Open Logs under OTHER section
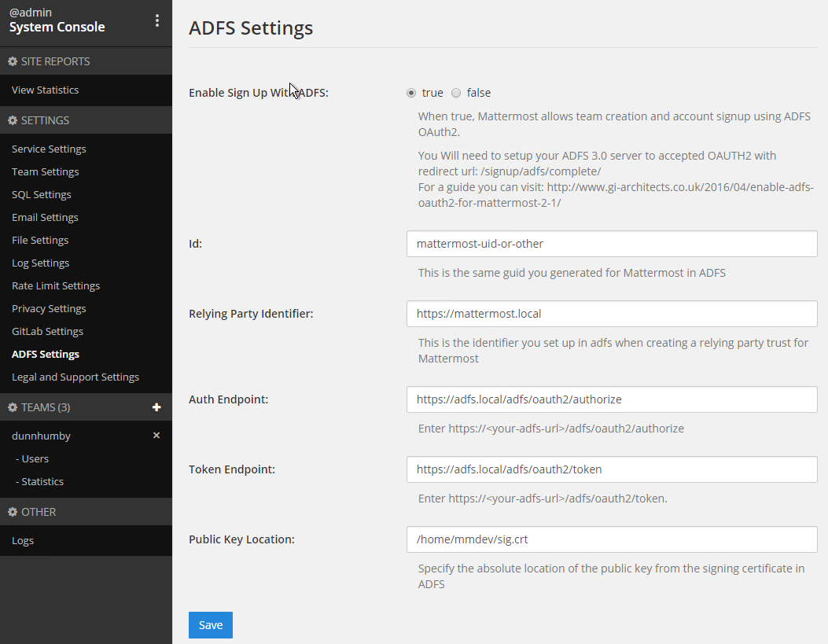Image resolution: width=828 pixels, height=644 pixels. coord(23,540)
